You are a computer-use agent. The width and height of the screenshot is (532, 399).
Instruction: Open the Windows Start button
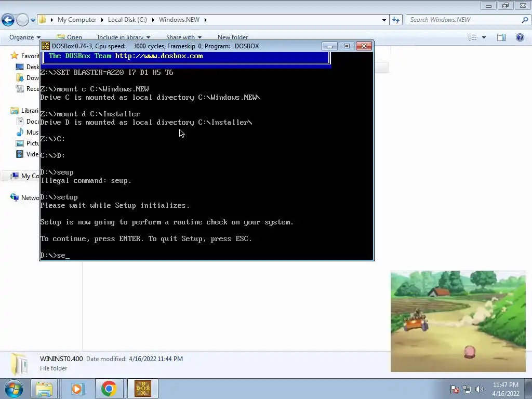click(14, 389)
